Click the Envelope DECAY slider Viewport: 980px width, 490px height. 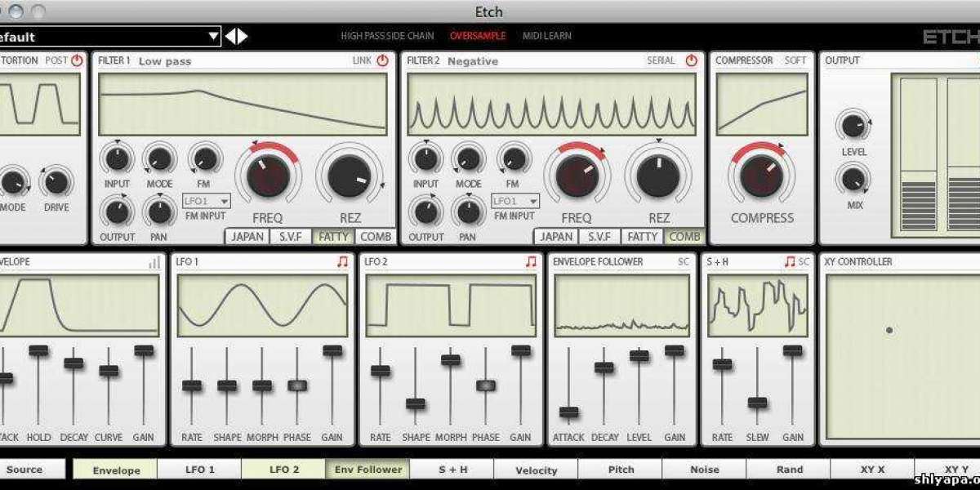(73, 363)
